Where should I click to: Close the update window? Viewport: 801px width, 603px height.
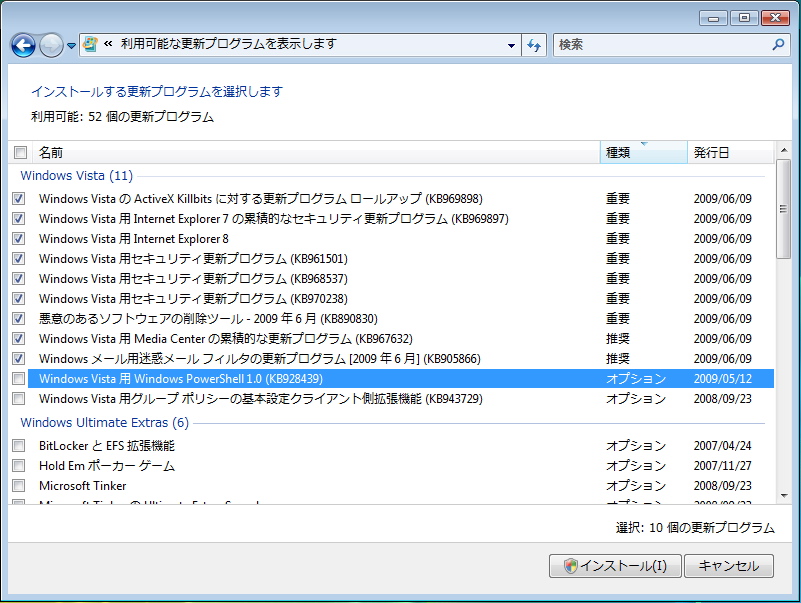[775, 18]
